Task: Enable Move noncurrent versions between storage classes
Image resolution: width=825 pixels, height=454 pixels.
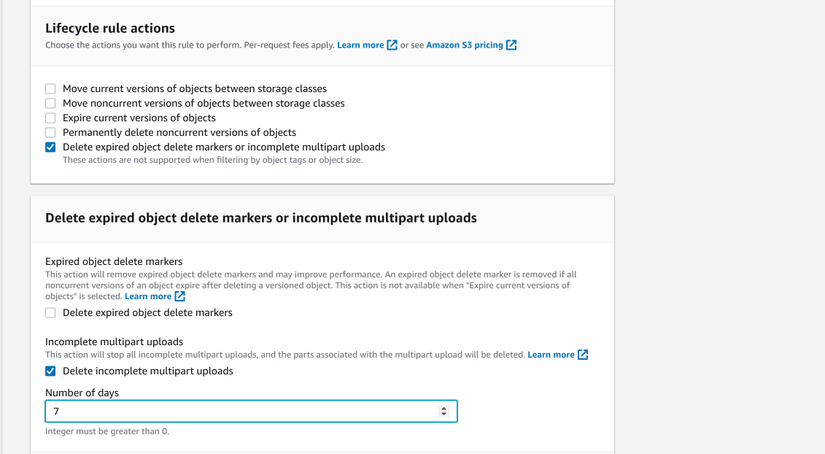Action: (x=50, y=103)
